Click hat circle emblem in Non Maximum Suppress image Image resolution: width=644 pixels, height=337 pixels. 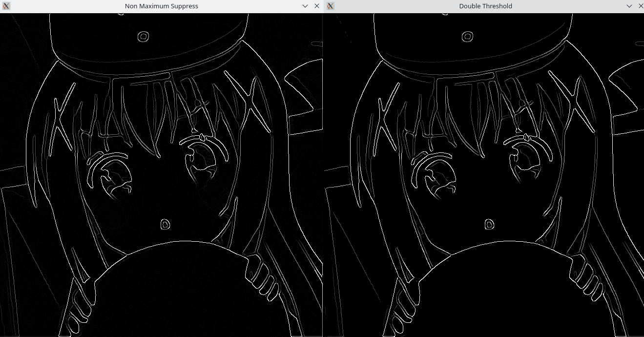tap(143, 37)
